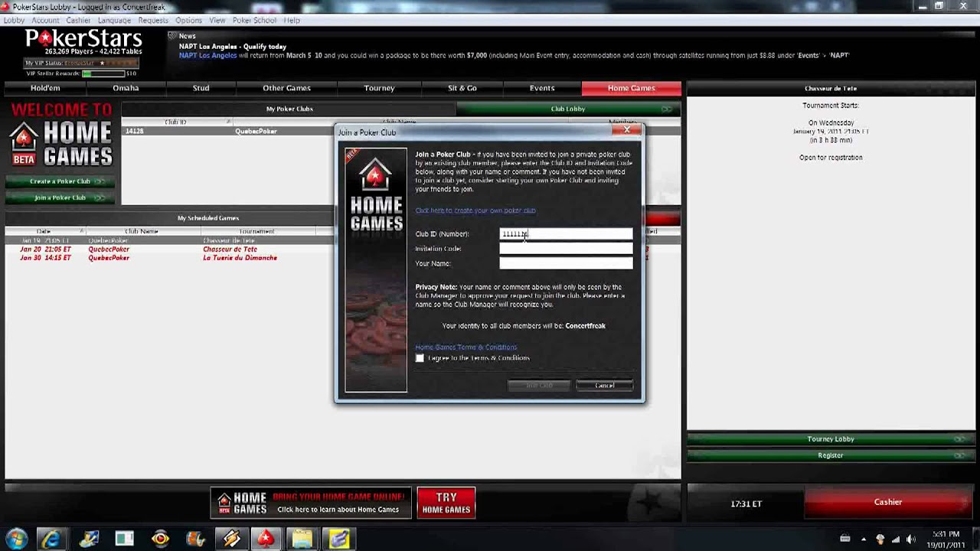Click the white window icon in the taskbar
Image resolution: width=980 pixels, height=551 pixels.
[124, 540]
